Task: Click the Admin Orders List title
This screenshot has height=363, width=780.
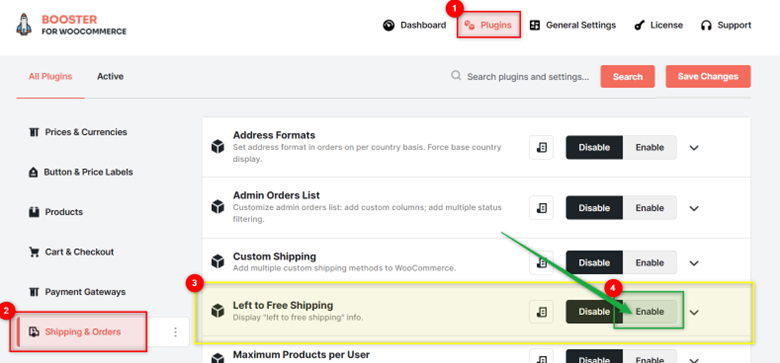Action: tap(276, 195)
